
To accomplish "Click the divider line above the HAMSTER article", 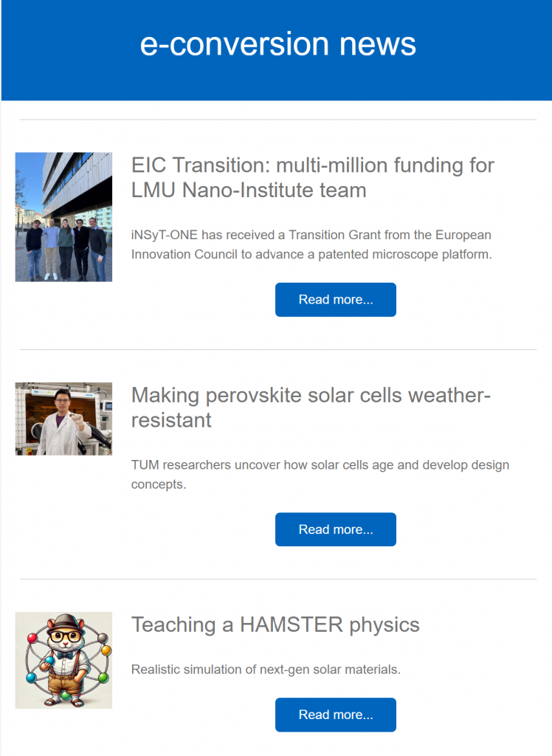I will (x=278, y=580).
